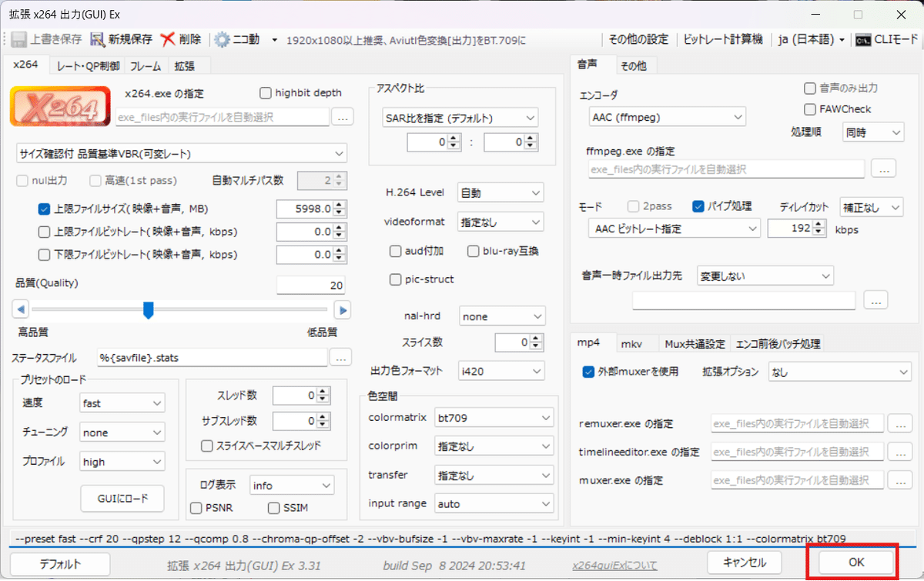924x581 pixels.
Task: Toggle the blu-ray互換 checkbox
Action: 474,251
